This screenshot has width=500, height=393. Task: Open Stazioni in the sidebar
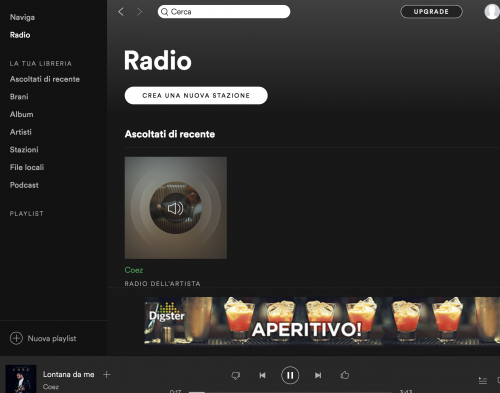[x=24, y=150]
